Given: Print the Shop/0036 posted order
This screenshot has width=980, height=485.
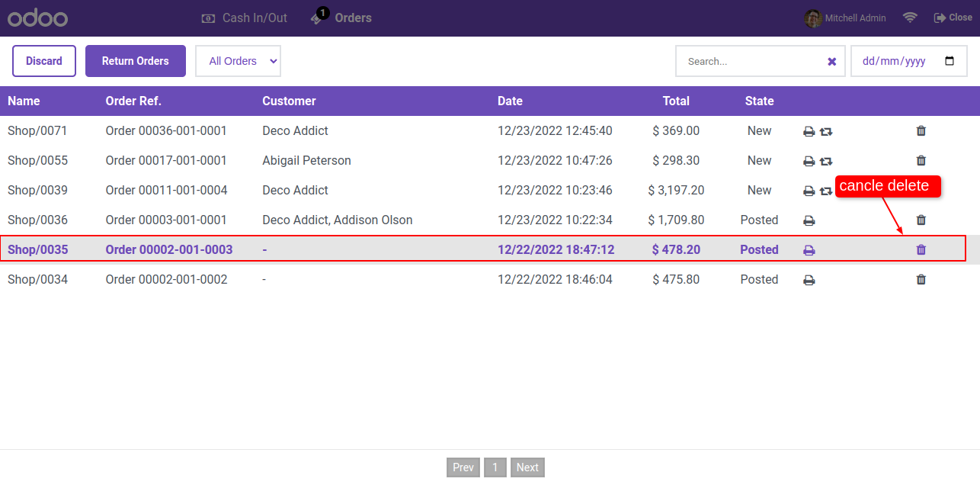Looking at the screenshot, I should coord(809,220).
